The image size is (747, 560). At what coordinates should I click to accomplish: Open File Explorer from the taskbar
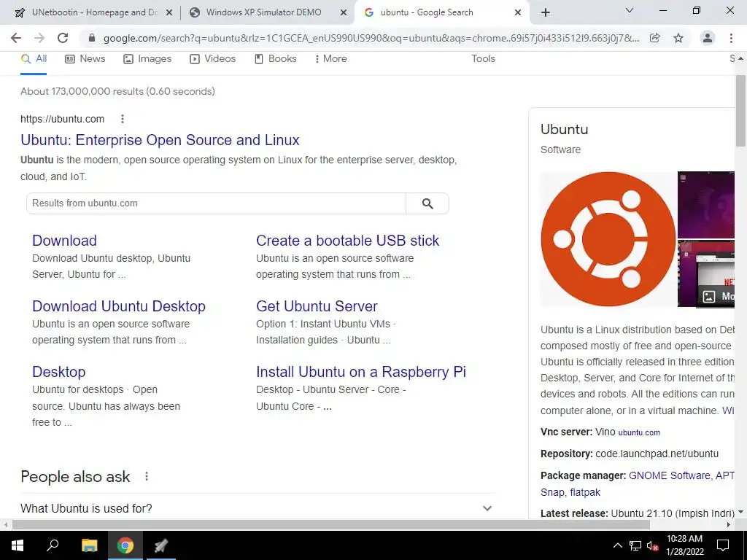tap(89, 545)
